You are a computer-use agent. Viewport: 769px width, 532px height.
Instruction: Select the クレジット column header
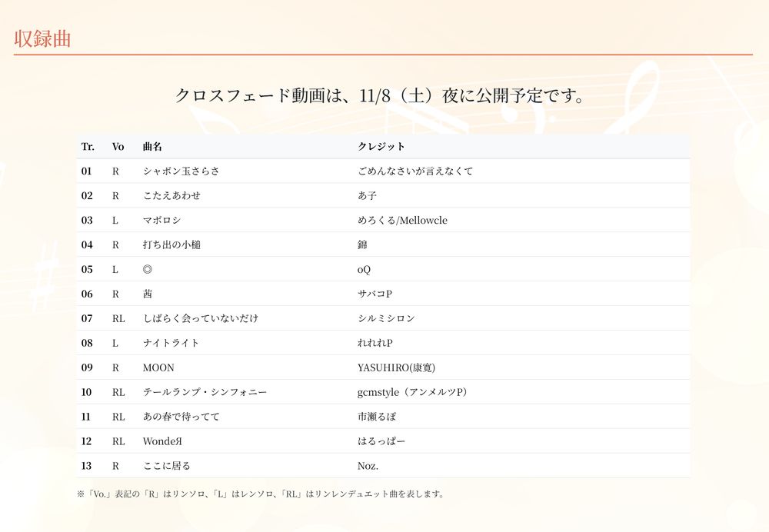(381, 147)
